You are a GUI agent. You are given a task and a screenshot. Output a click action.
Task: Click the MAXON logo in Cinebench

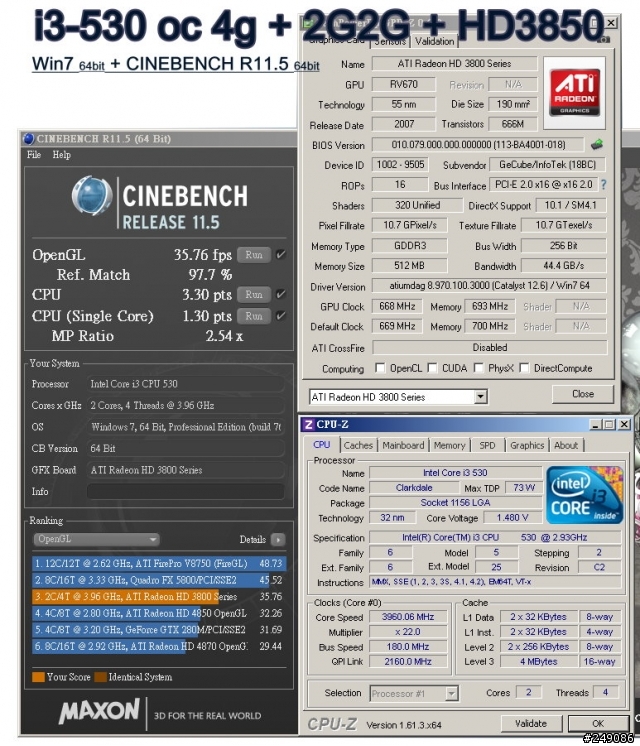point(99,712)
